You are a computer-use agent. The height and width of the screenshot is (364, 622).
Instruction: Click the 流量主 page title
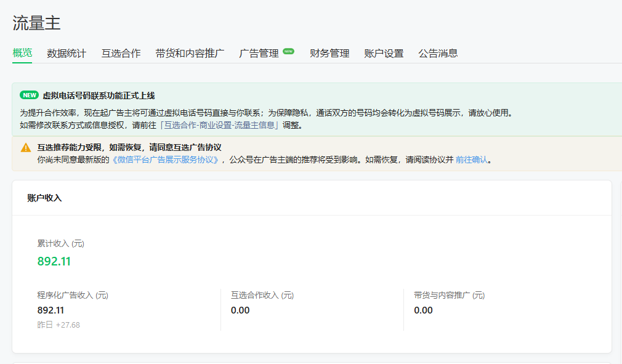tap(36, 23)
